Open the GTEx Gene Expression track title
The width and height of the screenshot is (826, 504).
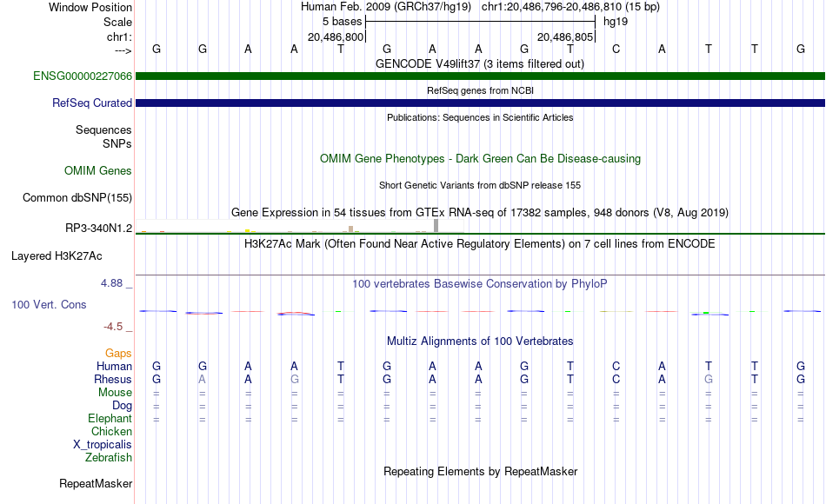(480, 212)
